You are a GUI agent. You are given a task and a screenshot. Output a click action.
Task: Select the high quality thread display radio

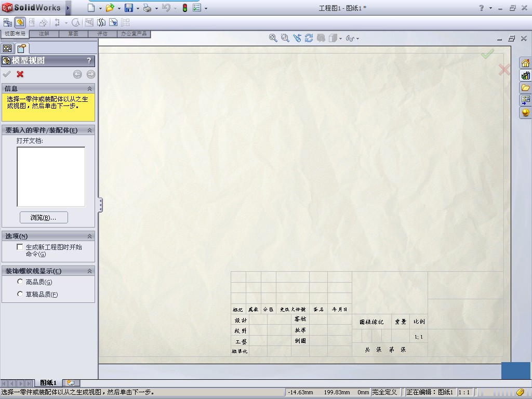[20, 282]
